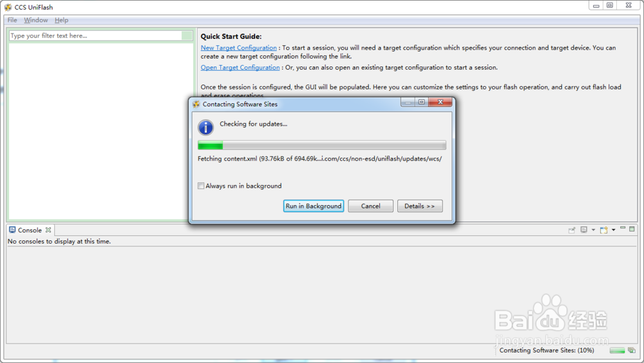Minimize the Console panel view
This screenshot has width=644, height=363.
(x=623, y=228)
